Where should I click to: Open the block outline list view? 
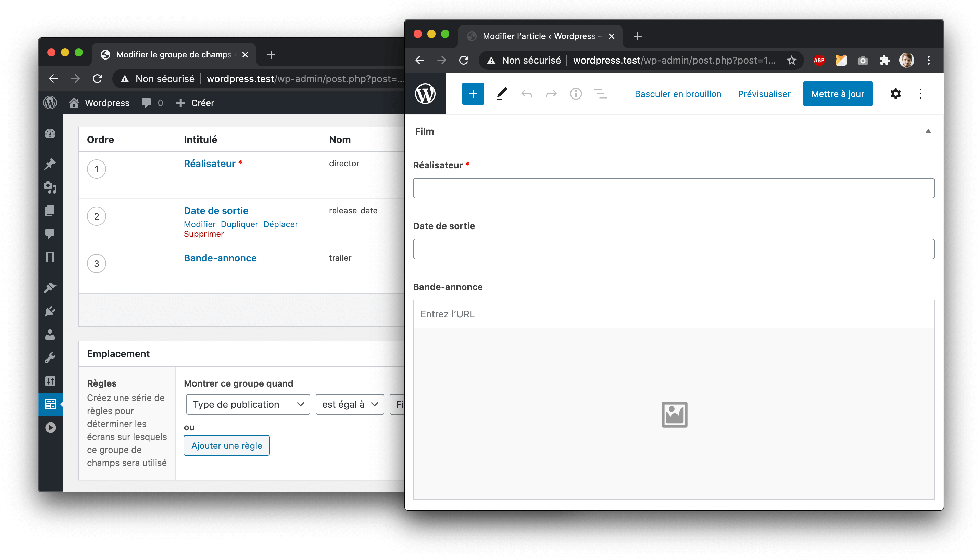[600, 94]
